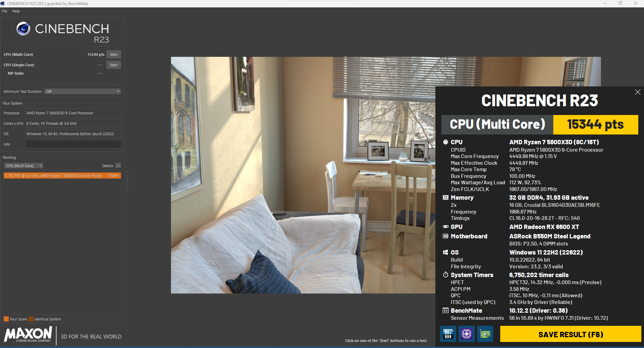
Task: Open the Help menu
Action: click(x=16, y=11)
